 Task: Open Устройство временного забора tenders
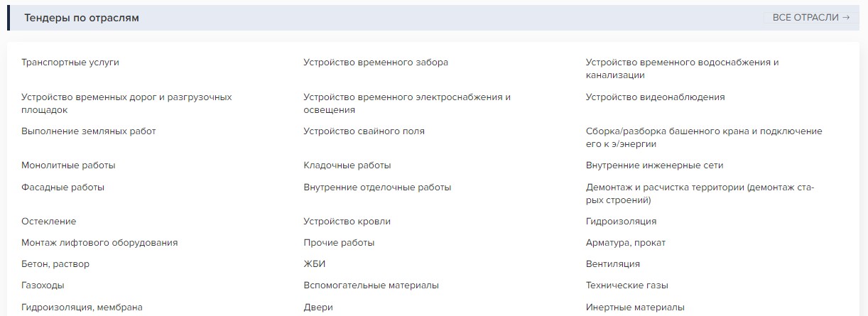(376, 62)
